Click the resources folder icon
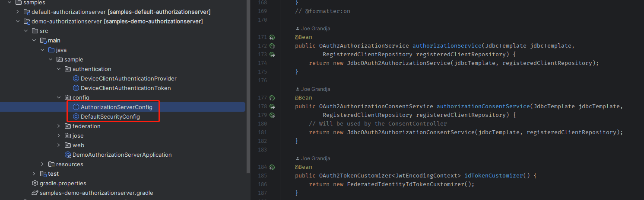Screen dimensions: 644x200 pos(51,164)
